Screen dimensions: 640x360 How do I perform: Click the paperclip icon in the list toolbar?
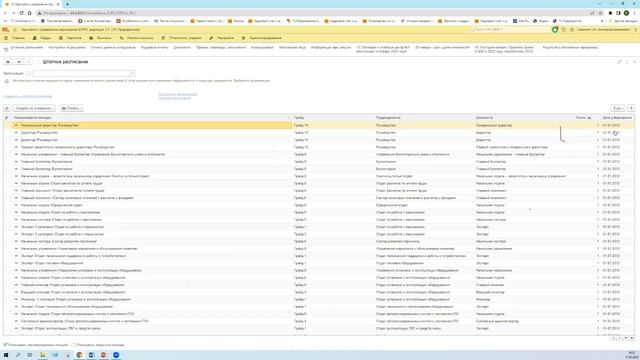[x=7, y=108]
